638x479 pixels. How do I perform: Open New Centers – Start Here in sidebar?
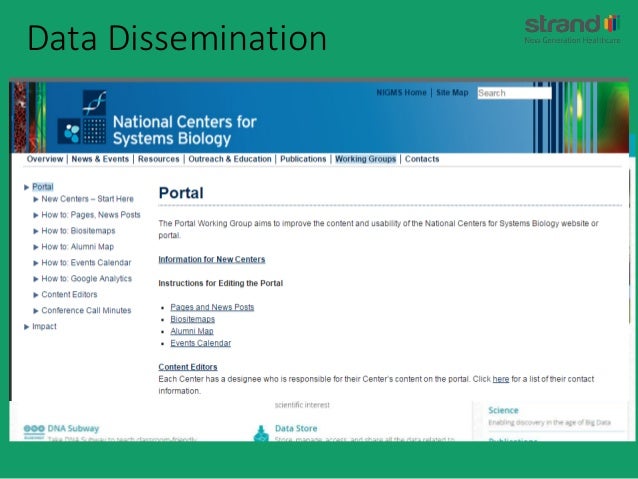(87, 199)
